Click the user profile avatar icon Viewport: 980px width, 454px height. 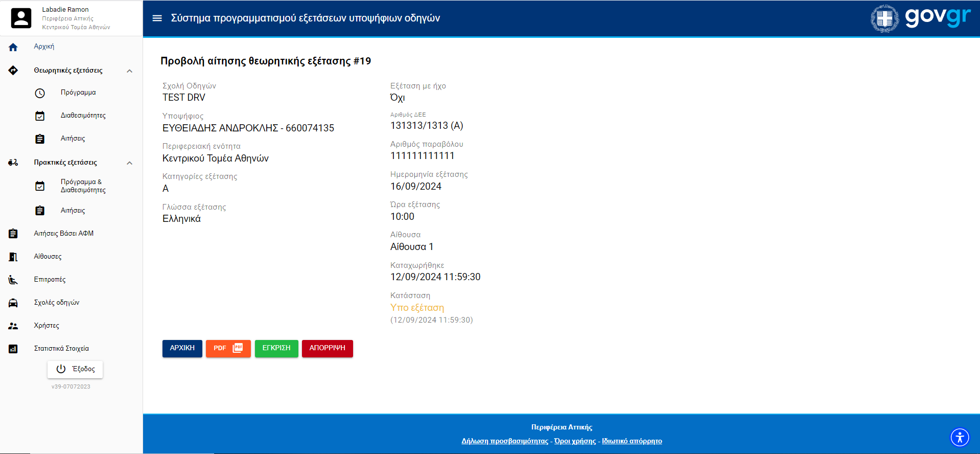pos(21,18)
